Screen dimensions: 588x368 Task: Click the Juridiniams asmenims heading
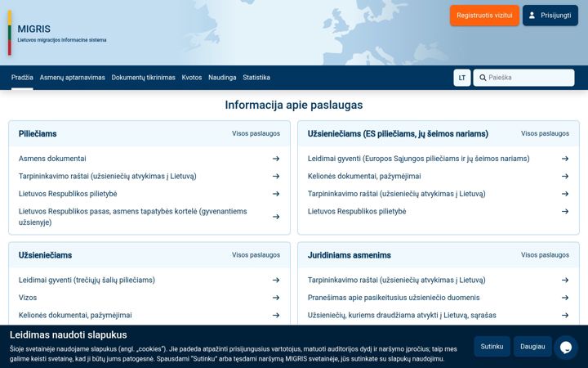pyautogui.click(x=350, y=255)
